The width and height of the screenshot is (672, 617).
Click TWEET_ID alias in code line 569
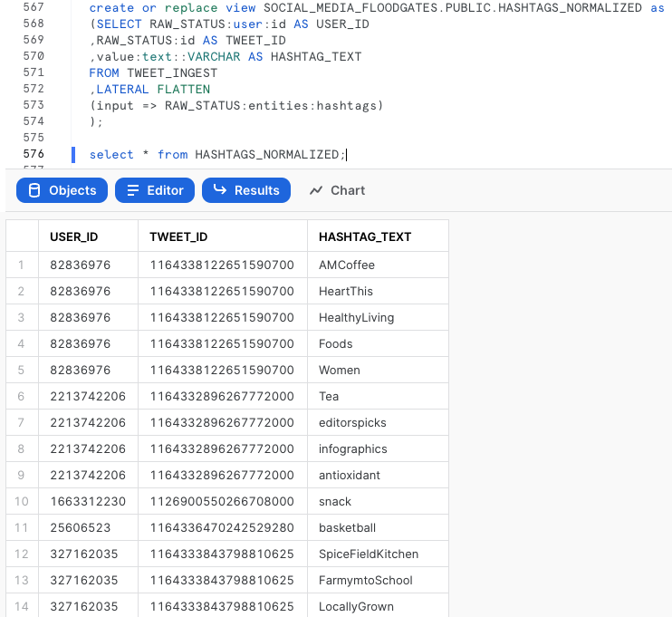click(255, 40)
